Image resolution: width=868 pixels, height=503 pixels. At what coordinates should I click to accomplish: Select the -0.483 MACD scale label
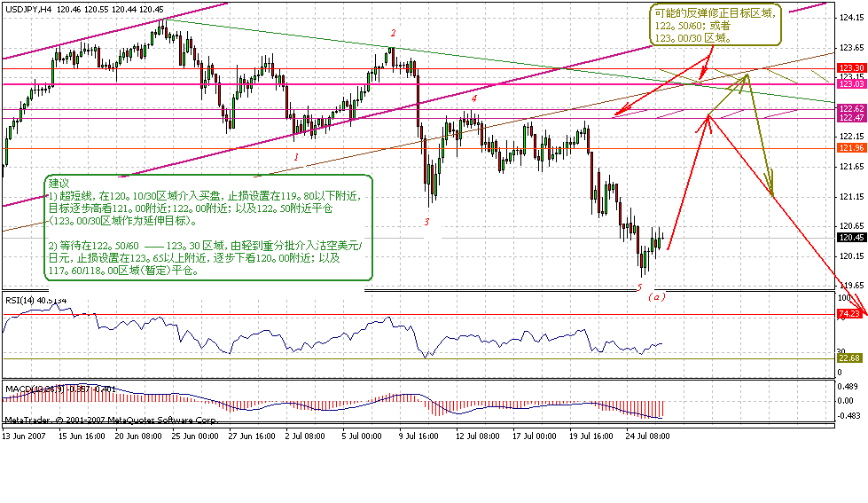click(848, 415)
